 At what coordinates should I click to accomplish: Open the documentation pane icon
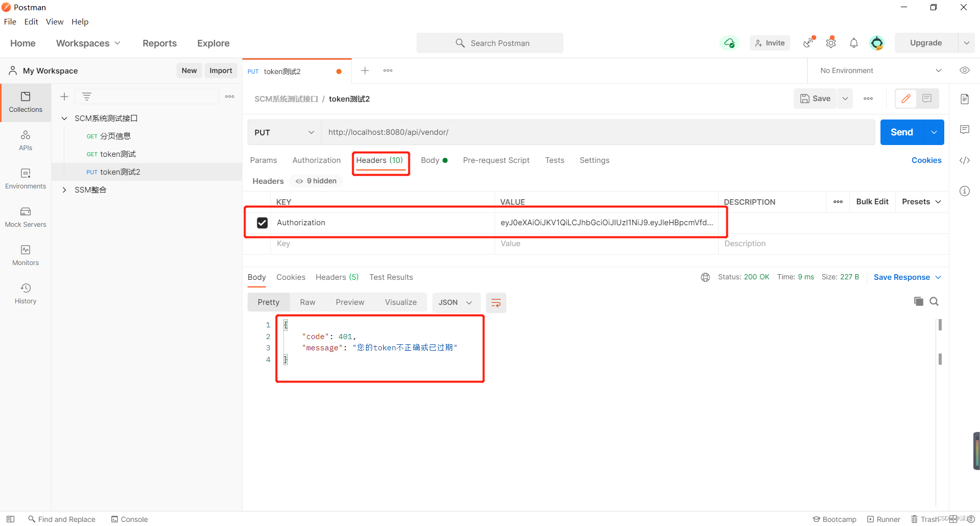(965, 99)
